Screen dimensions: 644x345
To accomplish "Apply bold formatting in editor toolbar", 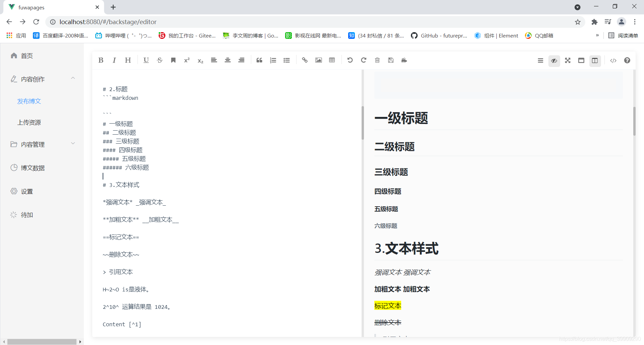I will pos(101,60).
